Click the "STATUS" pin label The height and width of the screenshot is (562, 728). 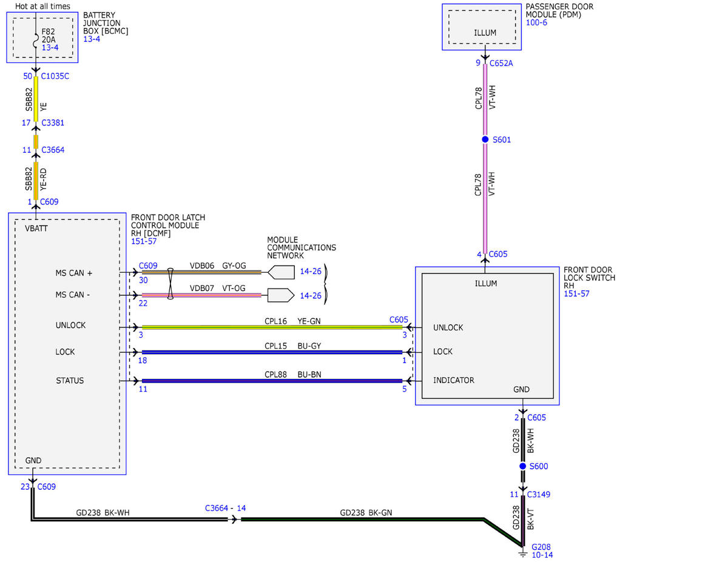[70, 381]
